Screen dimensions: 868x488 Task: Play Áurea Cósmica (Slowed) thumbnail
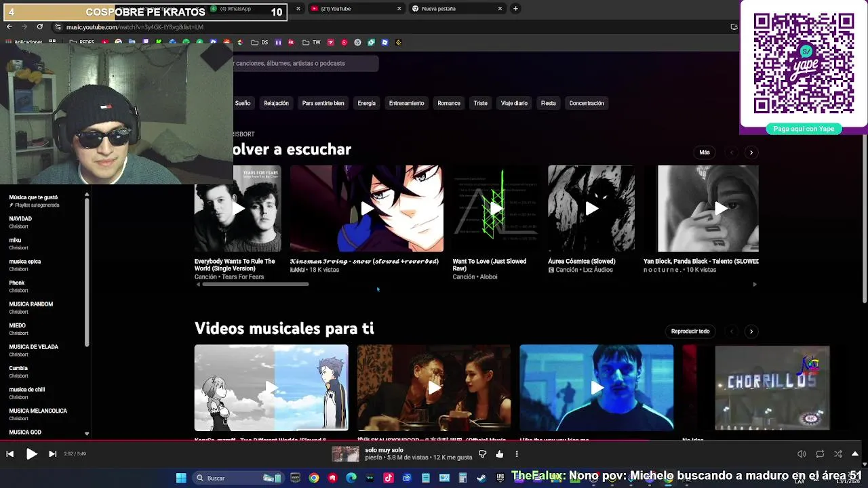click(x=591, y=209)
